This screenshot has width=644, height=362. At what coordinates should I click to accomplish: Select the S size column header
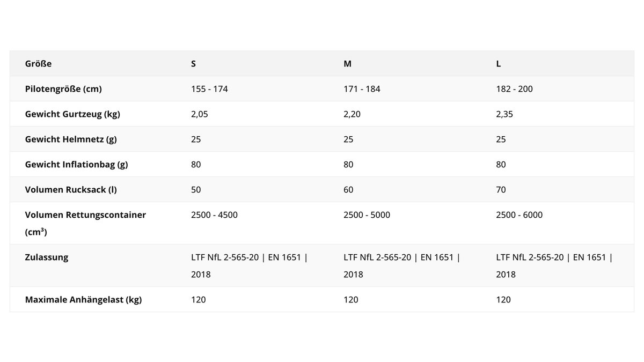click(193, 64)
